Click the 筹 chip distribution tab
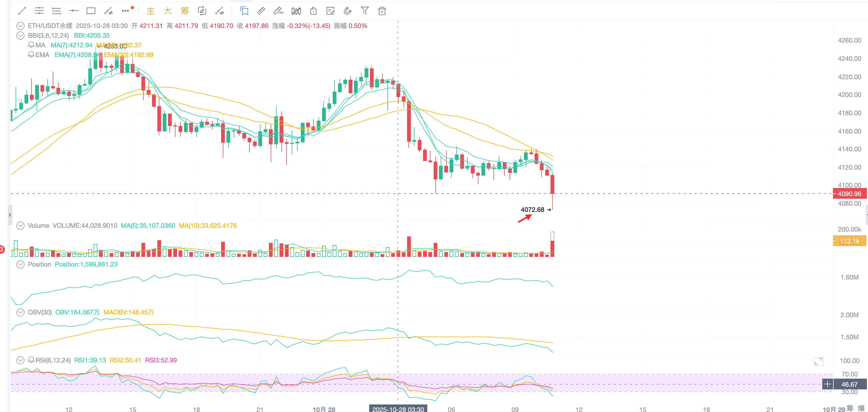 click(185, 11)
